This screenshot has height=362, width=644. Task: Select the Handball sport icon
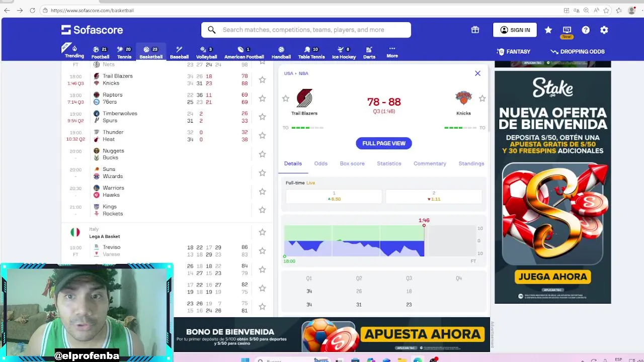(281, 52)
